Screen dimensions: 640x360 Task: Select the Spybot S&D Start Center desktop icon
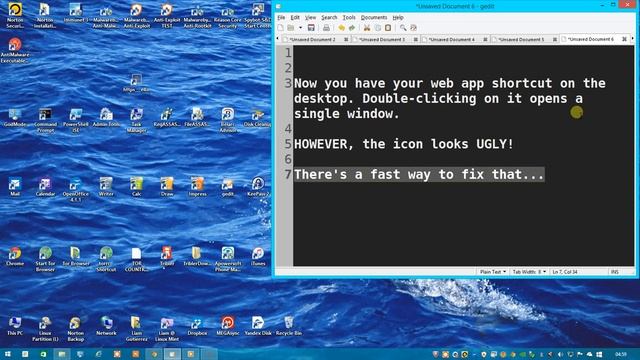tap(258, 16)
